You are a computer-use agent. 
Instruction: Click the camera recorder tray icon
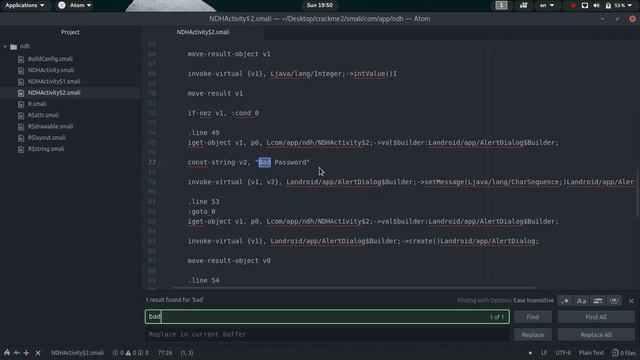pos(523,5)
